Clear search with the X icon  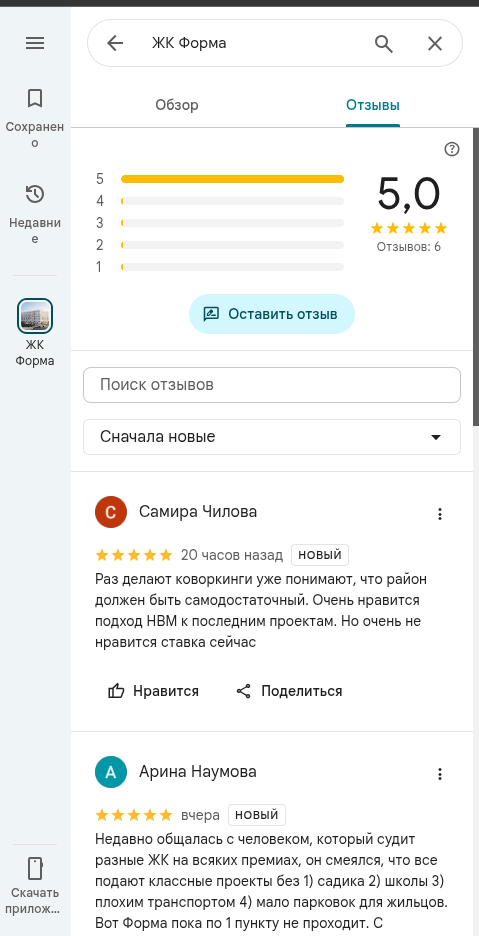(435, 43)
